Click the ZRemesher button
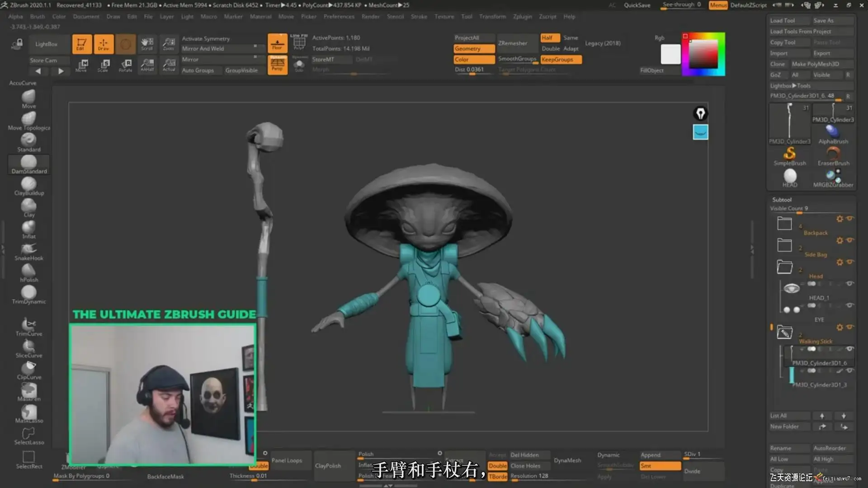The width and height of the screenshot is (868, 488). pos(513,43)
